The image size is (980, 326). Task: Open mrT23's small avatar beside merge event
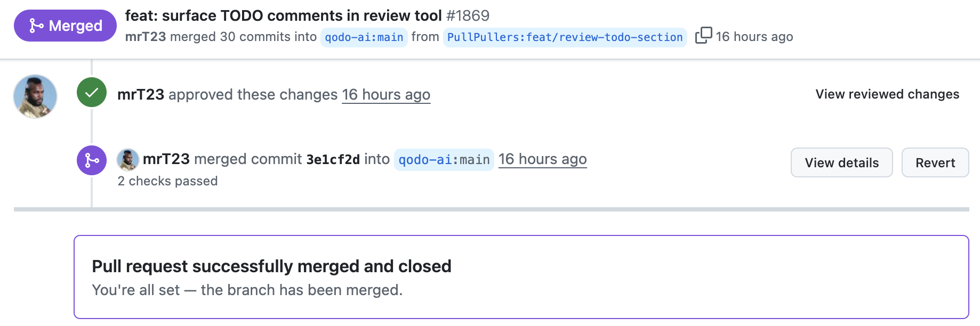tap(128, 159)
